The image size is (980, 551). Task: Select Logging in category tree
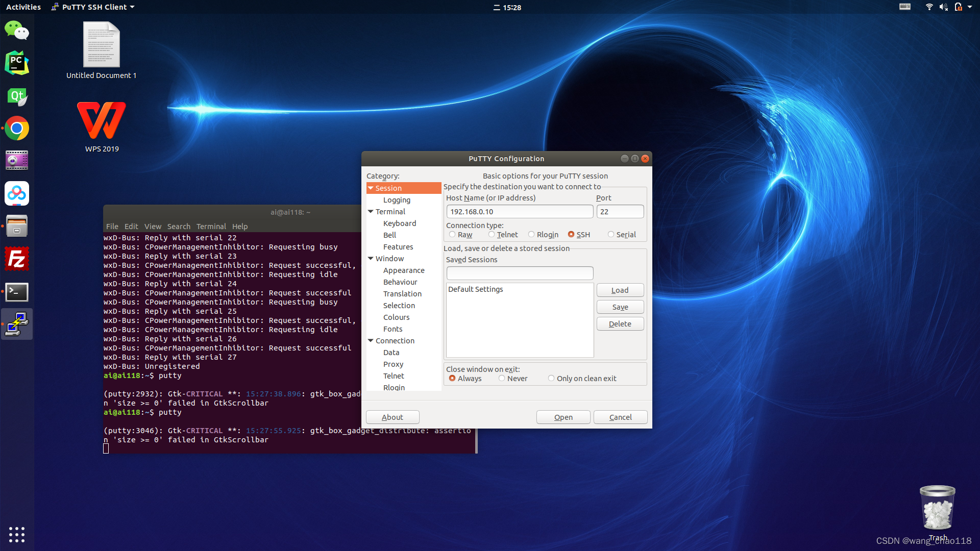coord(397,199)
